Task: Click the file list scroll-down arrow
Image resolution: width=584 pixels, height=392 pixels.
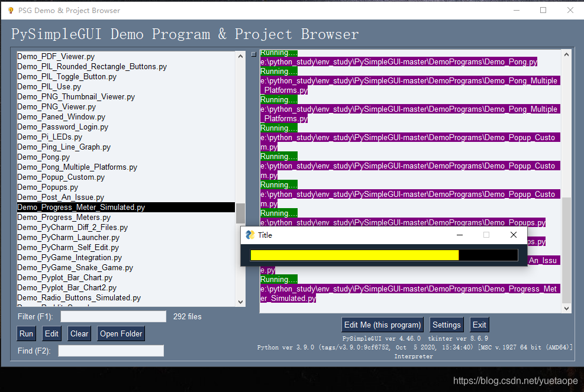Action: pyautogui.click(x=241, y=302)
